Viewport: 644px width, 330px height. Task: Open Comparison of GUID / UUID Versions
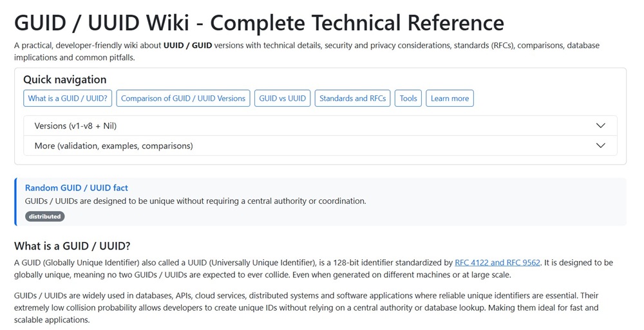coord(183,98)
